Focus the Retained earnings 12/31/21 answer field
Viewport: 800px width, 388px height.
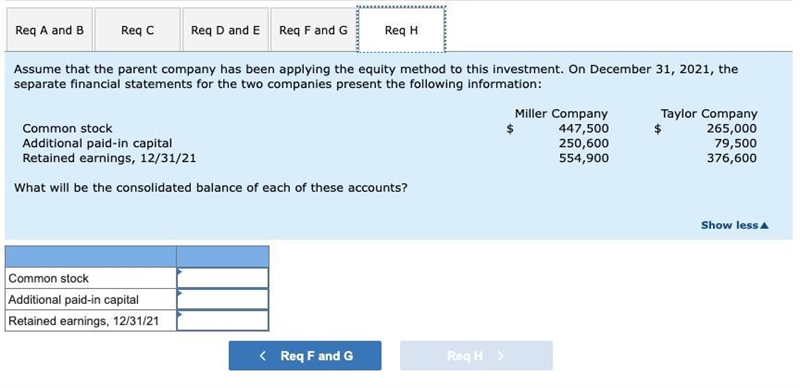[x=222, y=321]
